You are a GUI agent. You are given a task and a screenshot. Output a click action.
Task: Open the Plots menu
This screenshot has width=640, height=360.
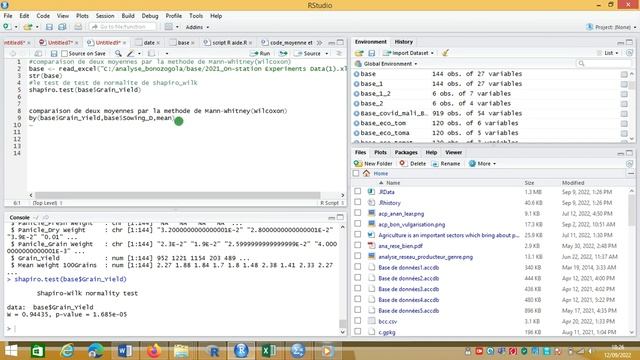pos(82,16)
